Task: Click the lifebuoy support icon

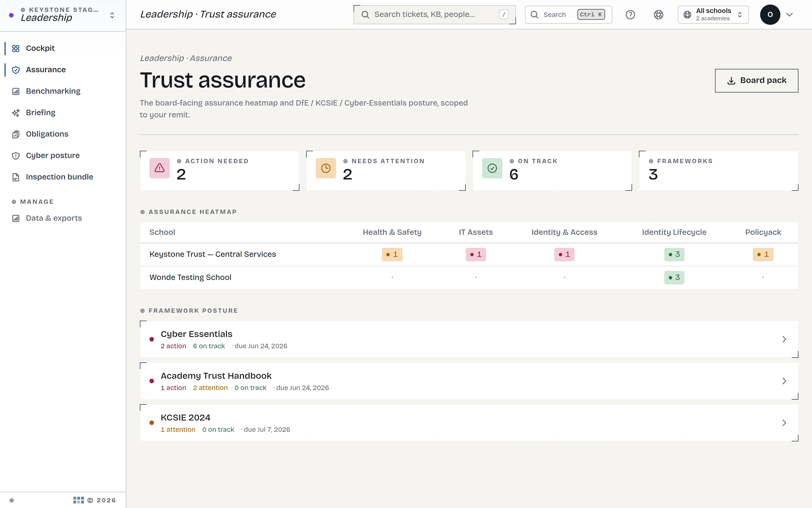Action: [x=658, y=15]
